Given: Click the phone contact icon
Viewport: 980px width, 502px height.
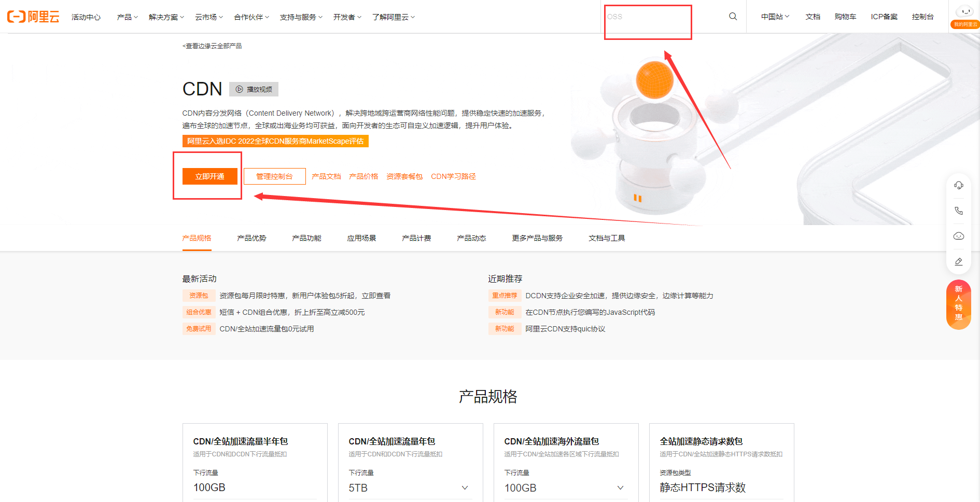Looking at the screenshot, I should (x=959, y=211).
